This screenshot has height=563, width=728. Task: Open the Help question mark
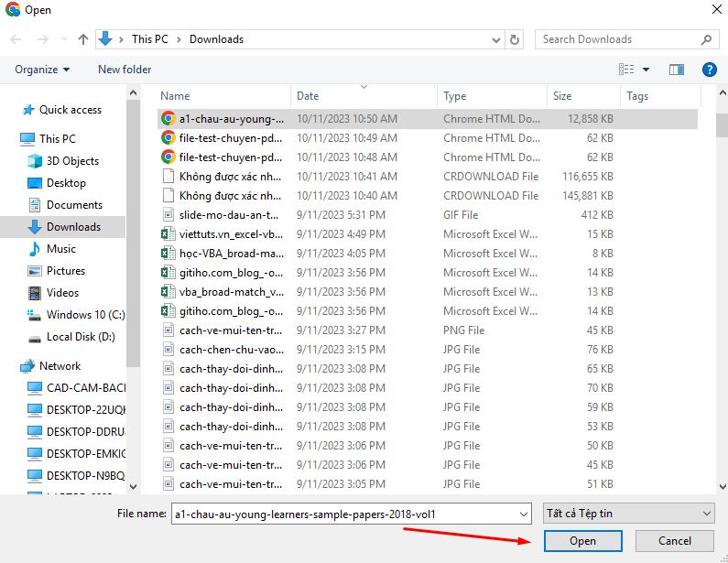[709, 70]
